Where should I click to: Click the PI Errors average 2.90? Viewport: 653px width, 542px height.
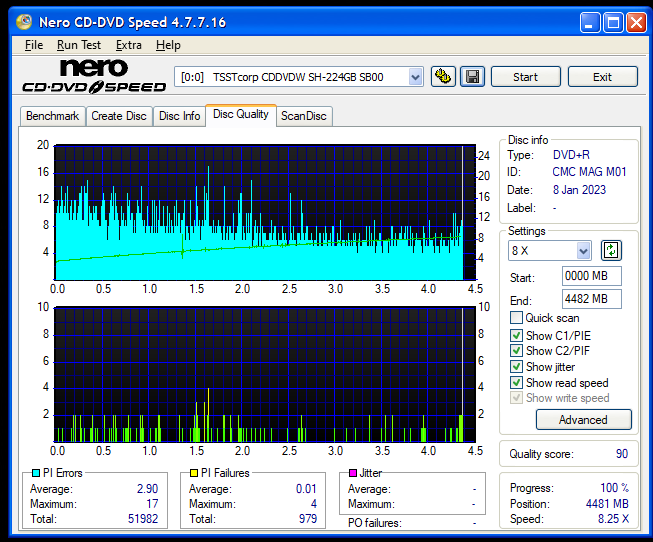click(x=147, y=488)
